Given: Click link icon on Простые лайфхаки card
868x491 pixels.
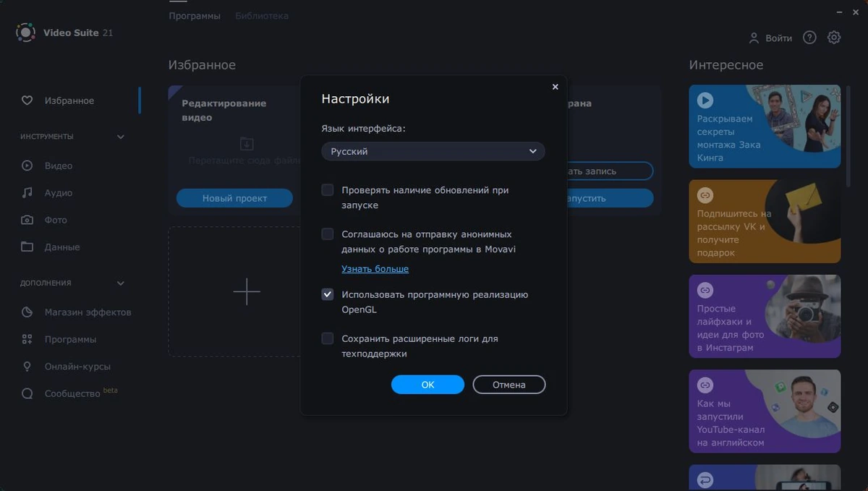Looking at the screenshot, I should click(x=705, y=290).
